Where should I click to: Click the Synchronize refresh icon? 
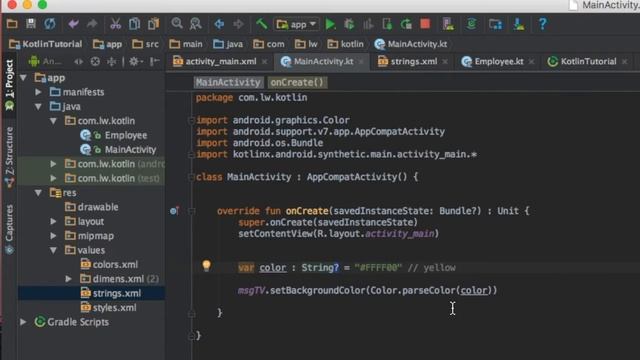(50, 24)
